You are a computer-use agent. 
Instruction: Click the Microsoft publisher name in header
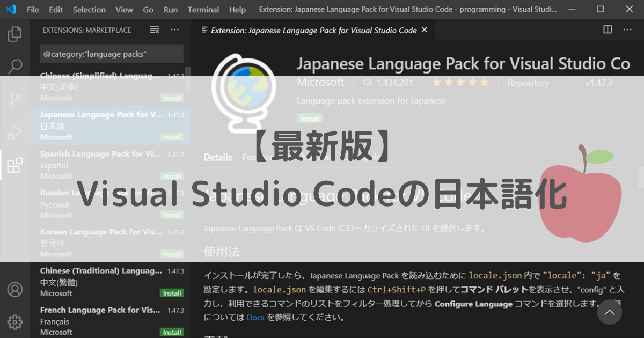320,82
